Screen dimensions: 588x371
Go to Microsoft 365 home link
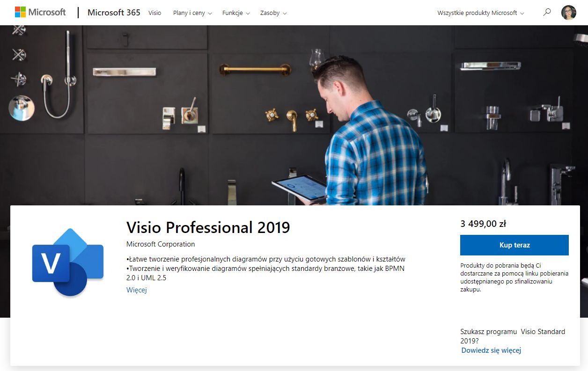pos(114,13)
